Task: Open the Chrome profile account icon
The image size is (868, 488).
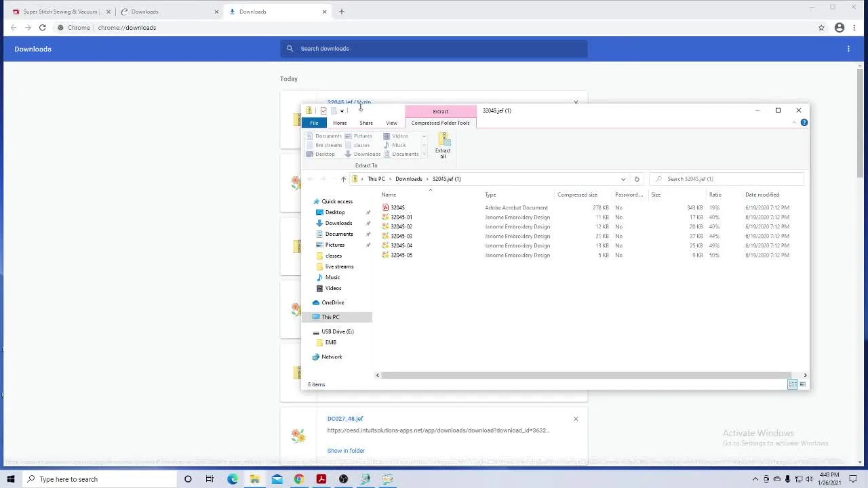Action: click(839, 28)
